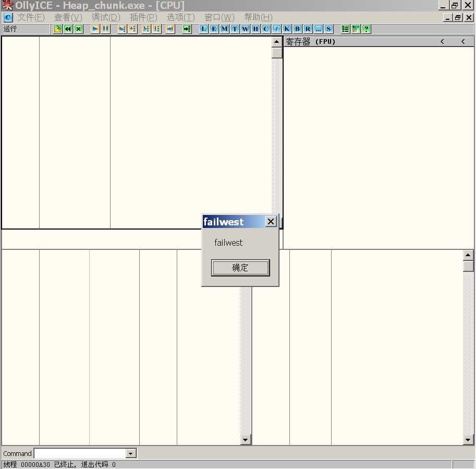Click the second left arrow in registers header

[x=463, y=42]
